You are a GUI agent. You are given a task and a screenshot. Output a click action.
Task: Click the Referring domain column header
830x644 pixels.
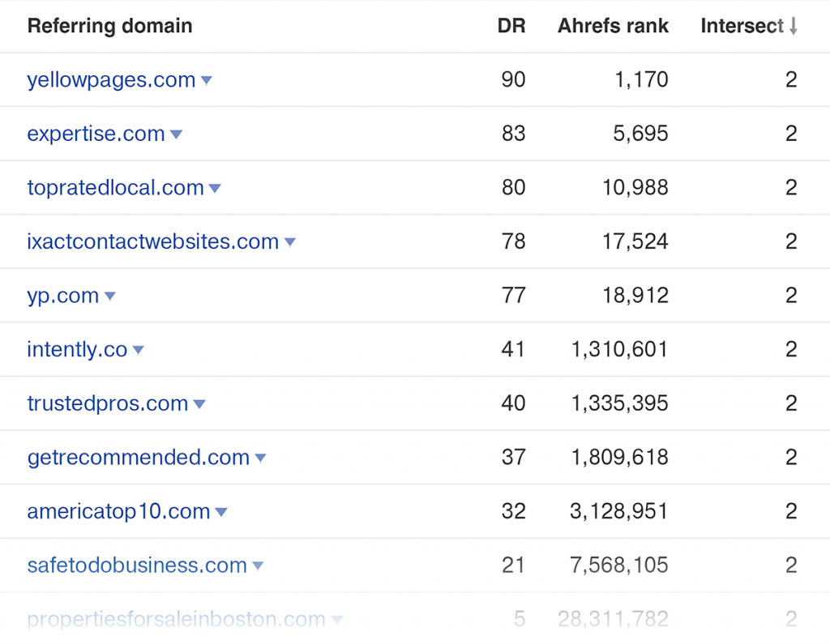pos(109,26)
